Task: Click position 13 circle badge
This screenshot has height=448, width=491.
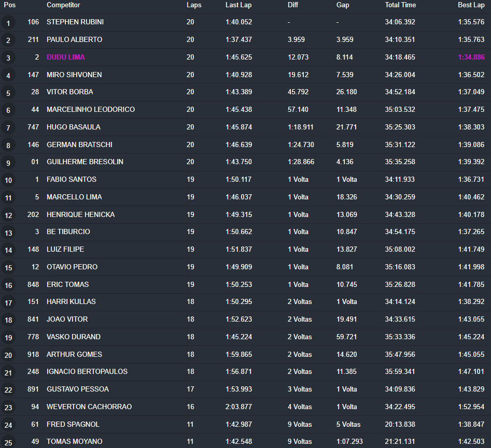Action: coord(8,233)
